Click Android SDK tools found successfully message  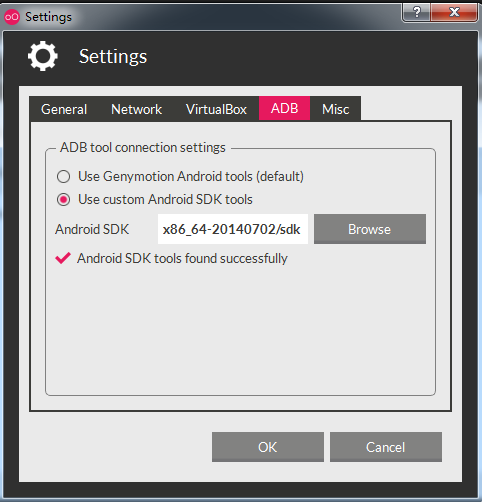coord(182,259)
